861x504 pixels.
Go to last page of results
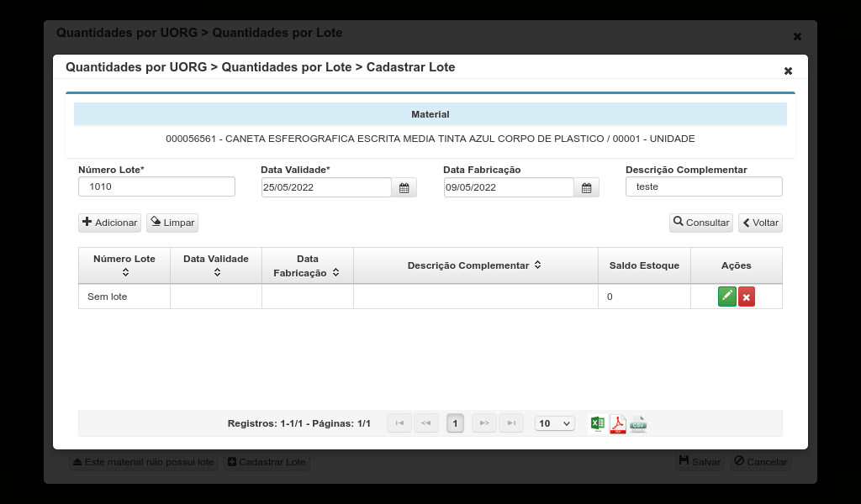511,423
